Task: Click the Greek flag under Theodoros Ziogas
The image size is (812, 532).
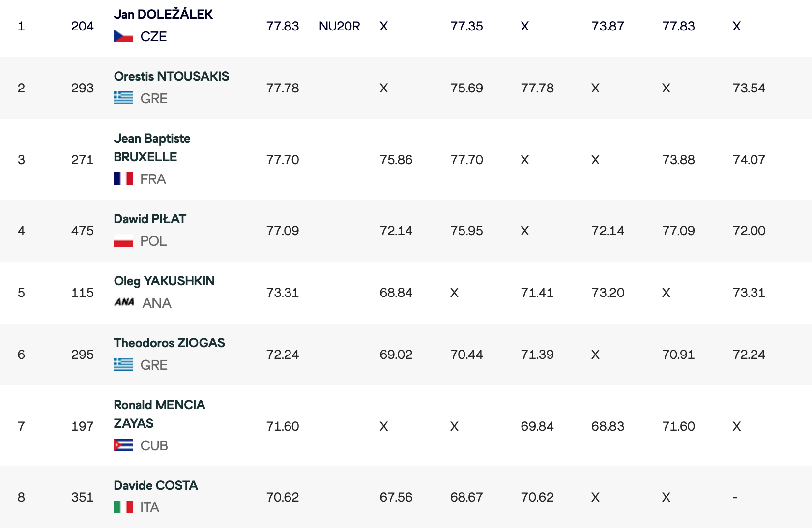Action: (x=123, y=364)
